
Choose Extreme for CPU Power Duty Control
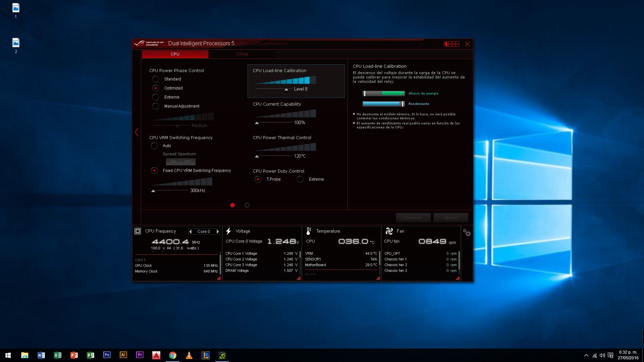[300, 179]
